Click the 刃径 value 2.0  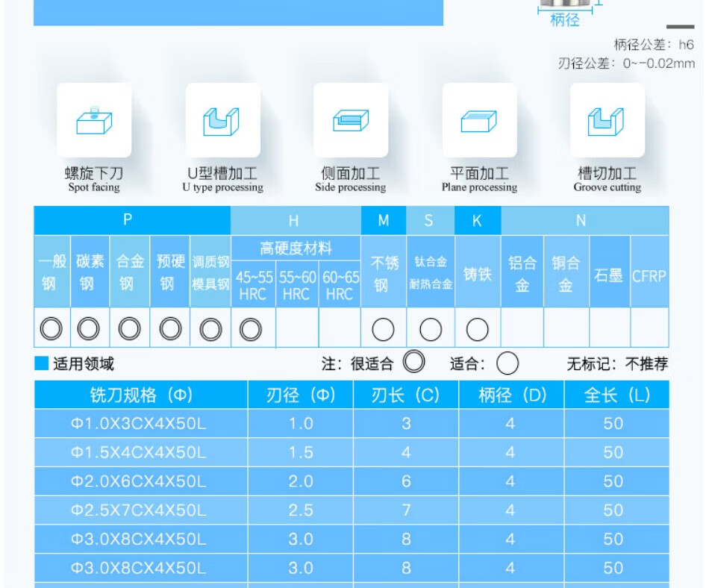301,481
